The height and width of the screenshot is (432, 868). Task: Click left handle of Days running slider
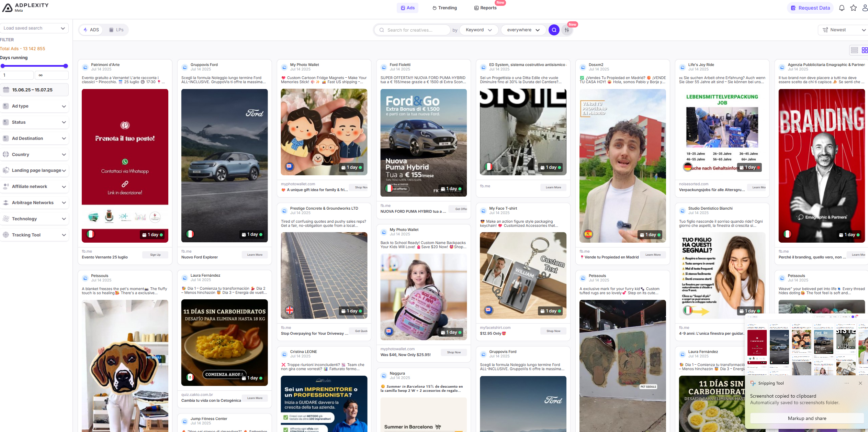click(x=3, y=66)
